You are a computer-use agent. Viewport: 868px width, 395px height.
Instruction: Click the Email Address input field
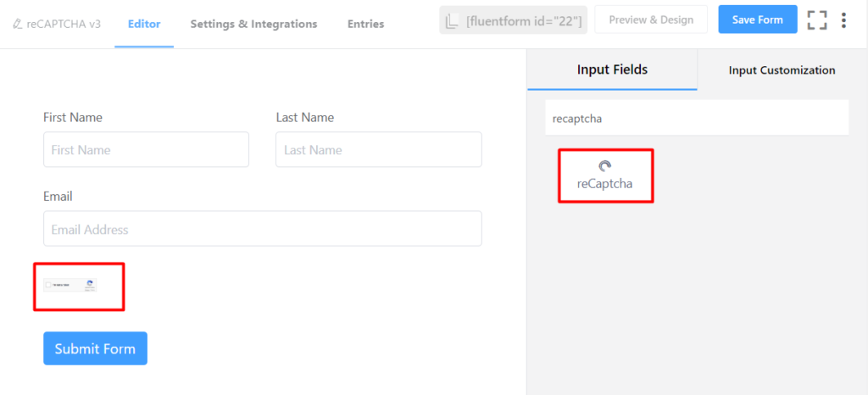pyautogui.click(x=263, y=229)
